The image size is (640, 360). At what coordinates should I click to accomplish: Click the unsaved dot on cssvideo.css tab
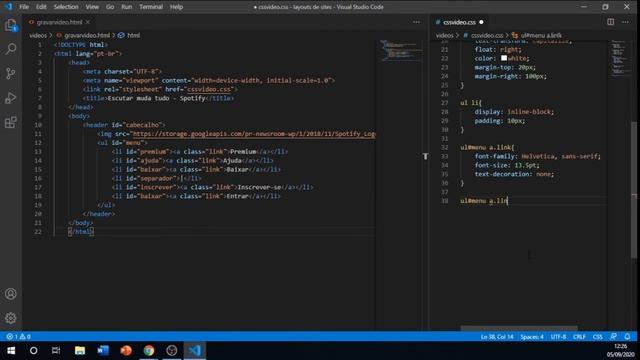[481, 22]
